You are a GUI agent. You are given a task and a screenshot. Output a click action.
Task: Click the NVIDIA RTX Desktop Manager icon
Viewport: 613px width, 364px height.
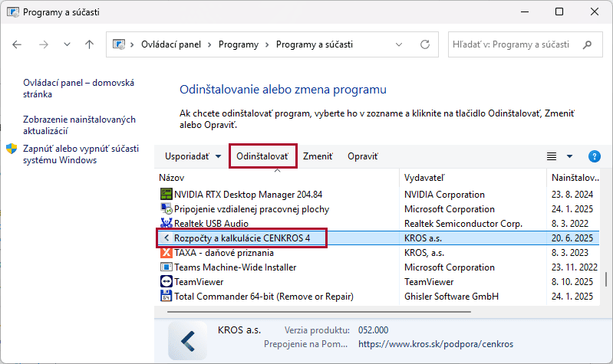166,195
